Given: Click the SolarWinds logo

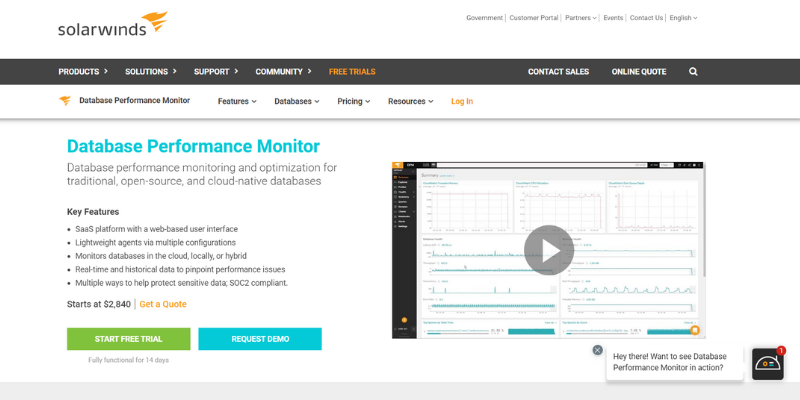Looking at the screenshot, I should point(112,24).
